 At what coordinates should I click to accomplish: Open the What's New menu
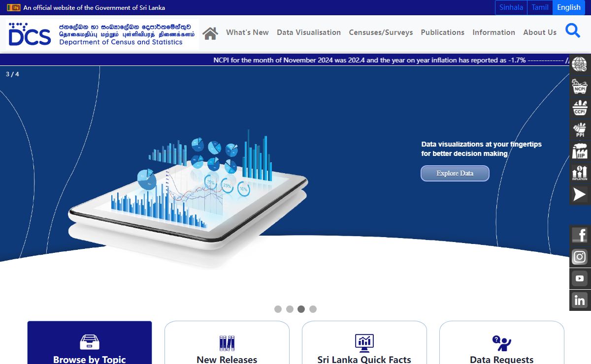(x=247, y=32)
